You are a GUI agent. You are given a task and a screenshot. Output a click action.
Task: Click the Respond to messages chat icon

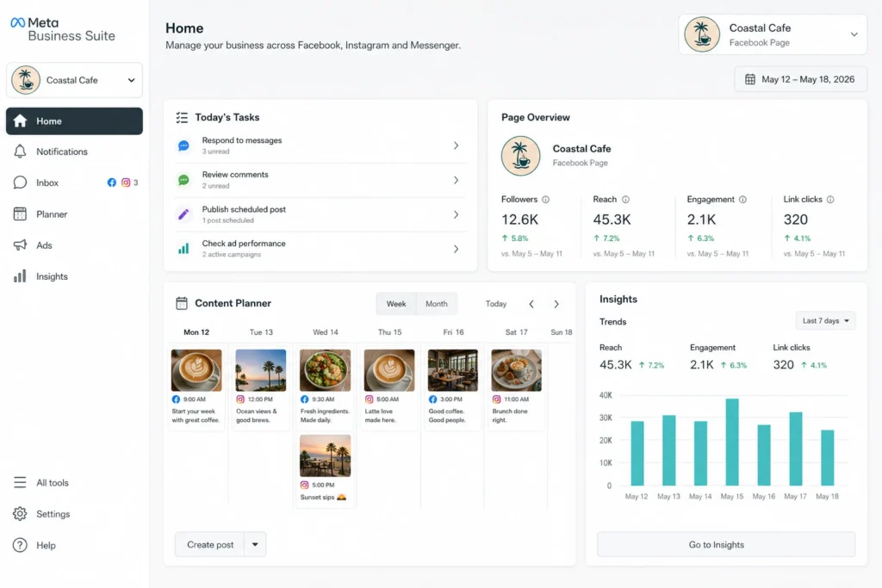183,145
